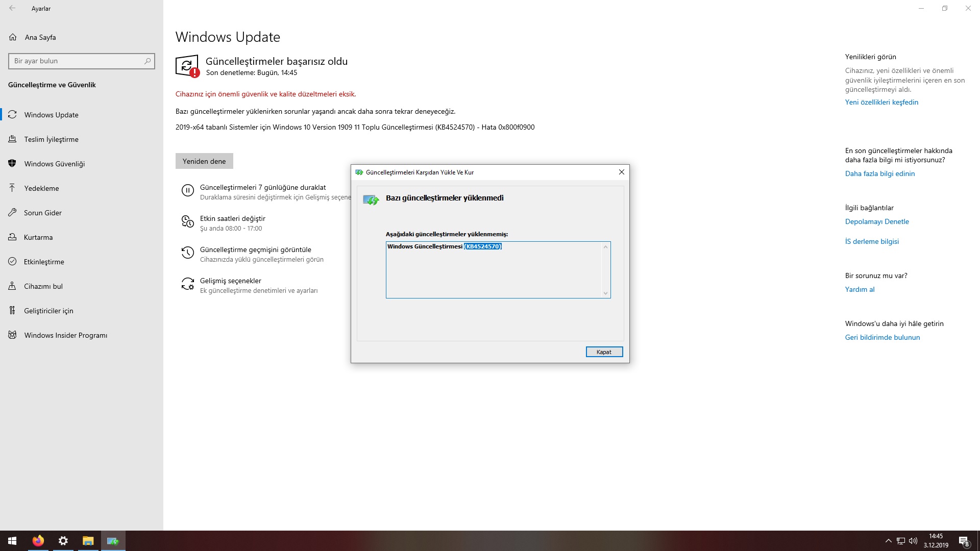
Task: Open File Explorer from taskbar
Action: 88,541
